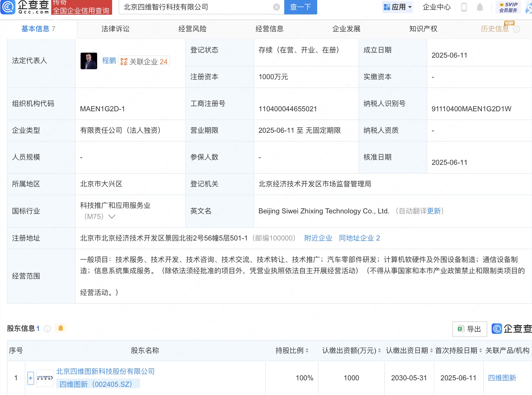
Task: Open related product 四维图新 link
Action: tap(502, 378)
